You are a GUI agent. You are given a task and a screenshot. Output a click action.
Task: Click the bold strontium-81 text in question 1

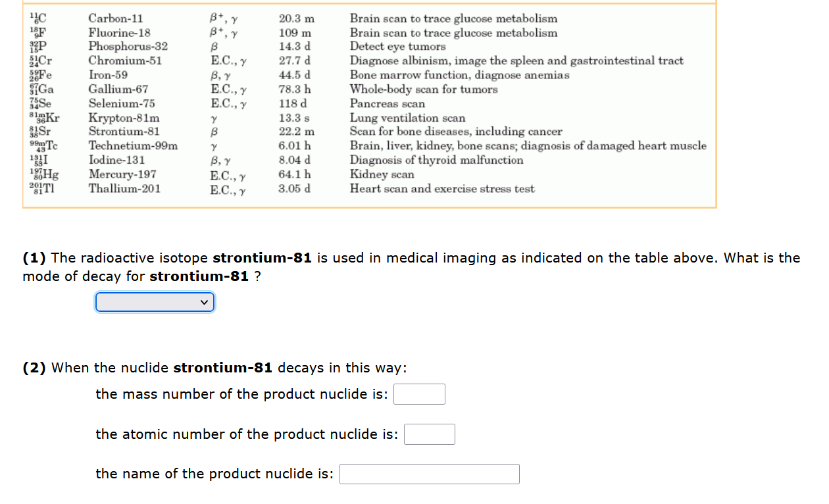(262, 258)
